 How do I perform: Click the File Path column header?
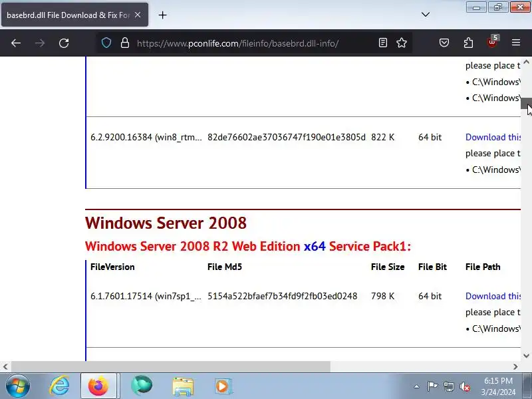pyautogui.click(x=483, y=267)
